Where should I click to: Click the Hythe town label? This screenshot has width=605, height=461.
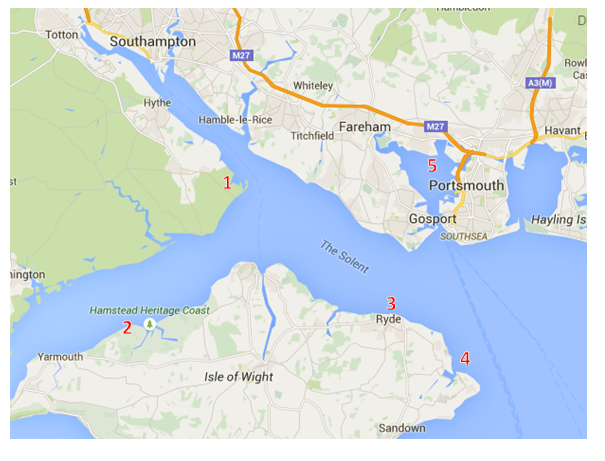click(157, 103)
